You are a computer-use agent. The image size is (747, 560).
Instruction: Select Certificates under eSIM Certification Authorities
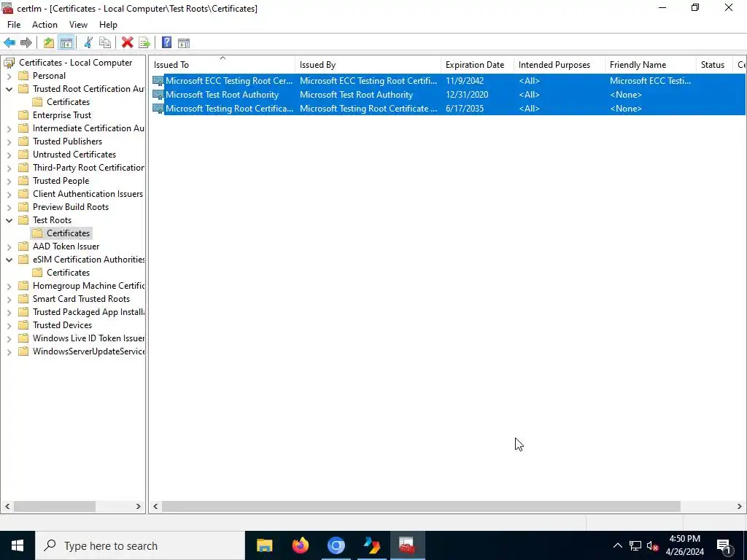click(68, 273)
